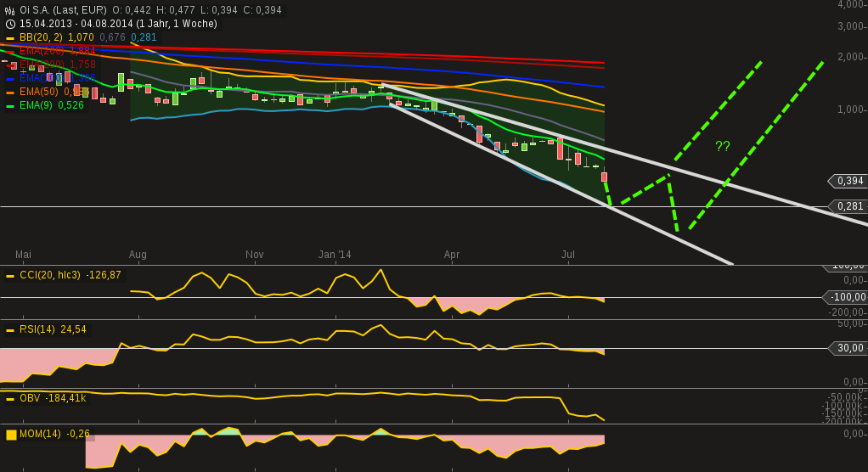868x472 pixels.
Task: Click the 0,394 current price tag on axis
Action: pos(849,181)
